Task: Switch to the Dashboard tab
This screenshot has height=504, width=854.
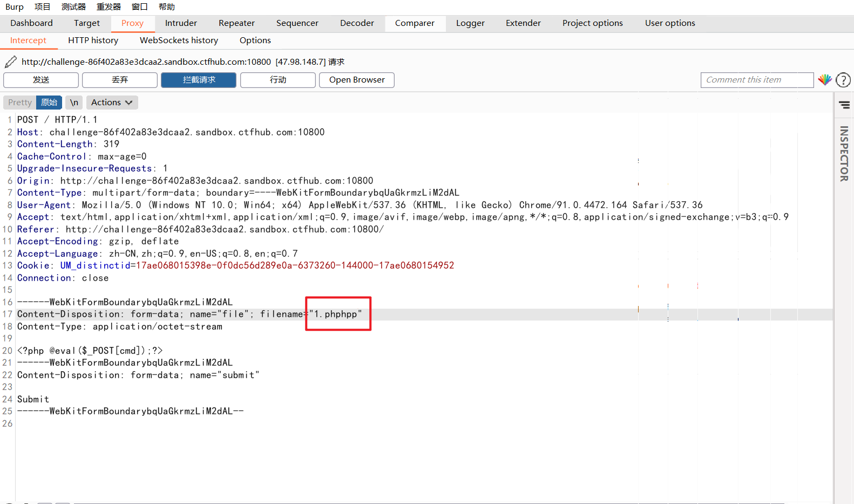Action: click(32, 23)
